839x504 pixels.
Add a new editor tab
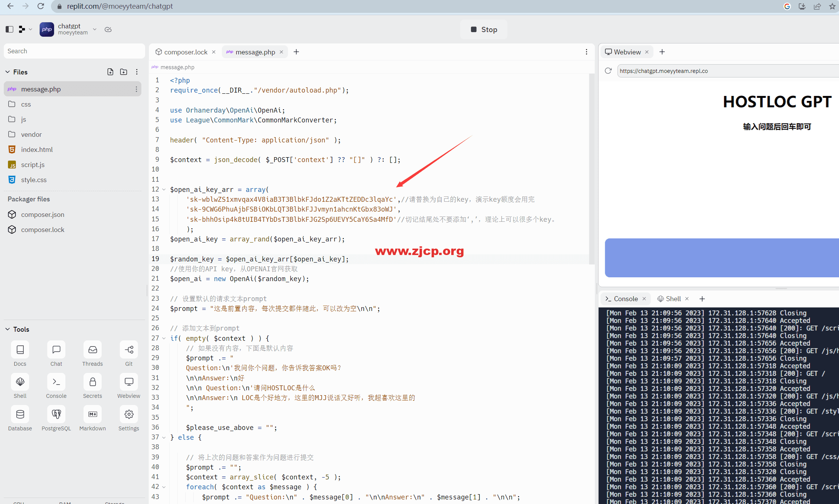tap(296, 52)
